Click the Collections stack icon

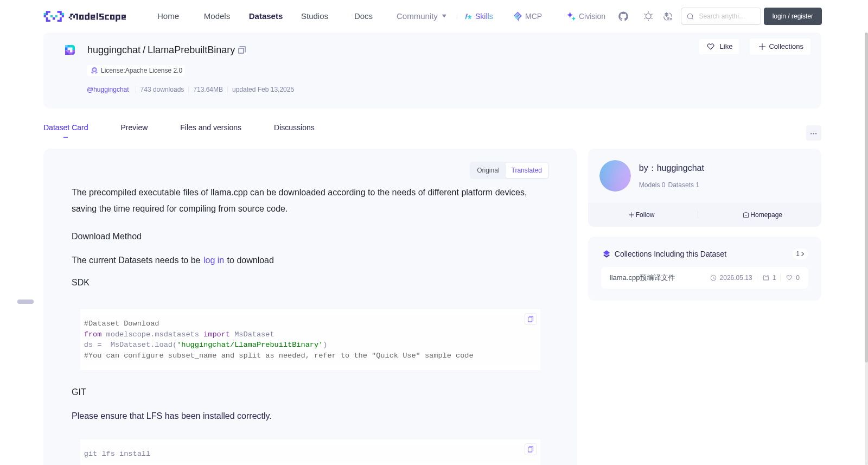(607, 254)
